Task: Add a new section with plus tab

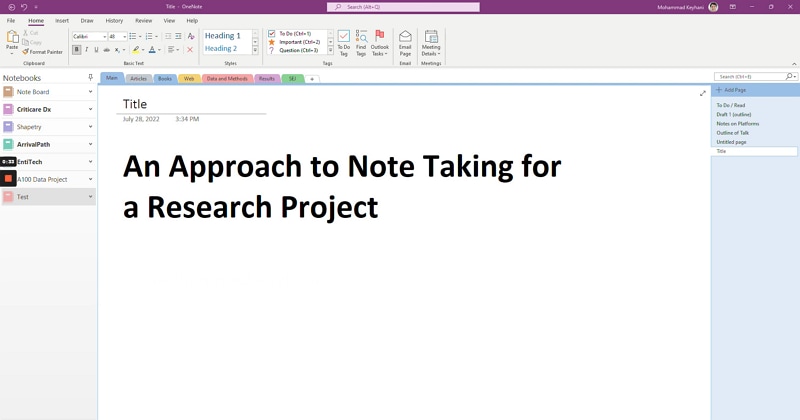Action: [x=312, y=79]
